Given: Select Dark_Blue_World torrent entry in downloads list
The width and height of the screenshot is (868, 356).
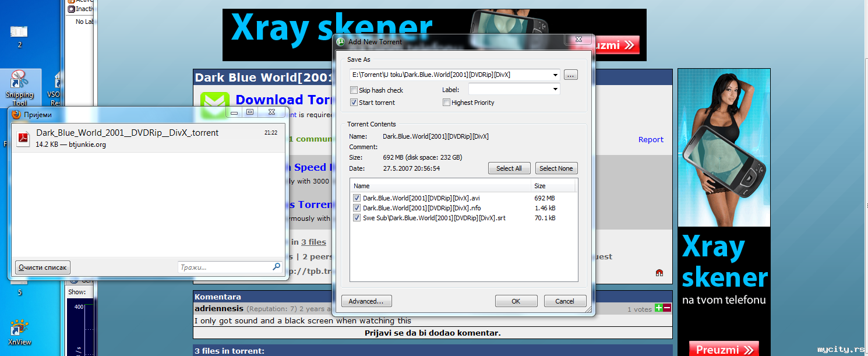Looking at the screenshot, I should pyautogui.click(x=148, y=138).
